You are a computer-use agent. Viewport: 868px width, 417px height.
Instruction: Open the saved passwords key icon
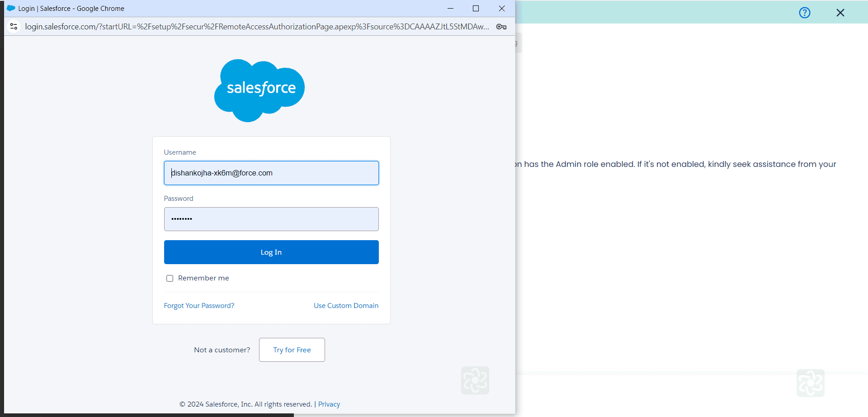501,27
